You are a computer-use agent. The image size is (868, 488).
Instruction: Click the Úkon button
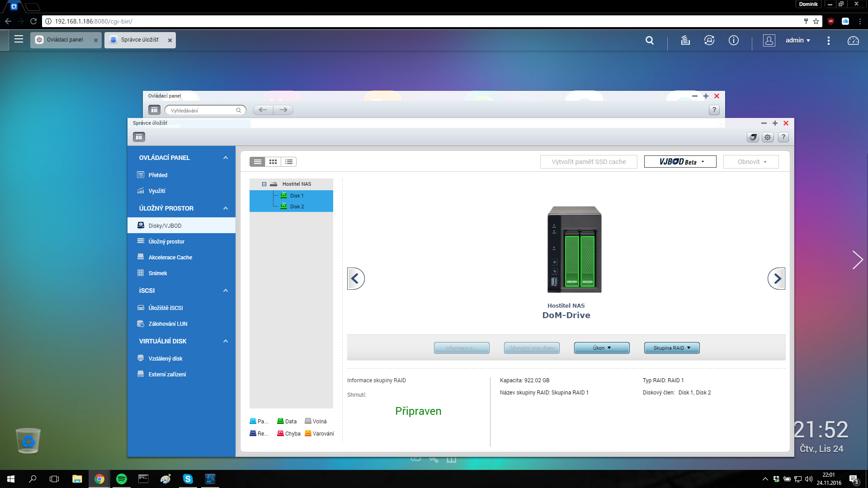(x=602, y=348)
